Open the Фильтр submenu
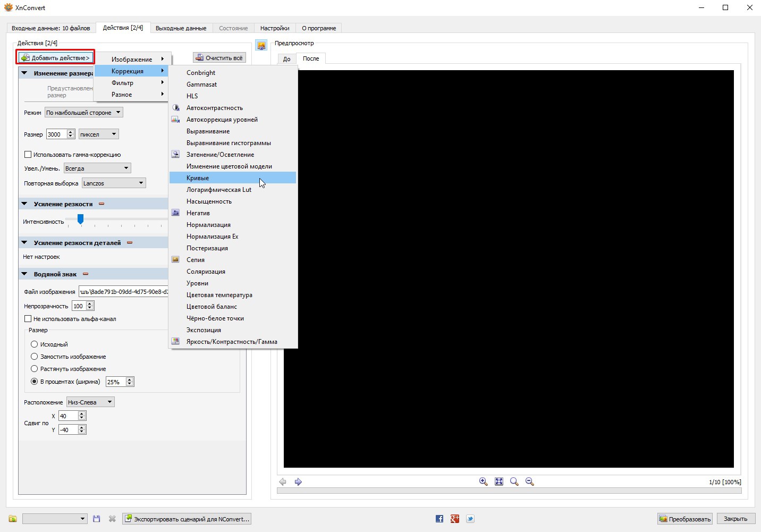 pyautogui.click(x=131, y=82)
